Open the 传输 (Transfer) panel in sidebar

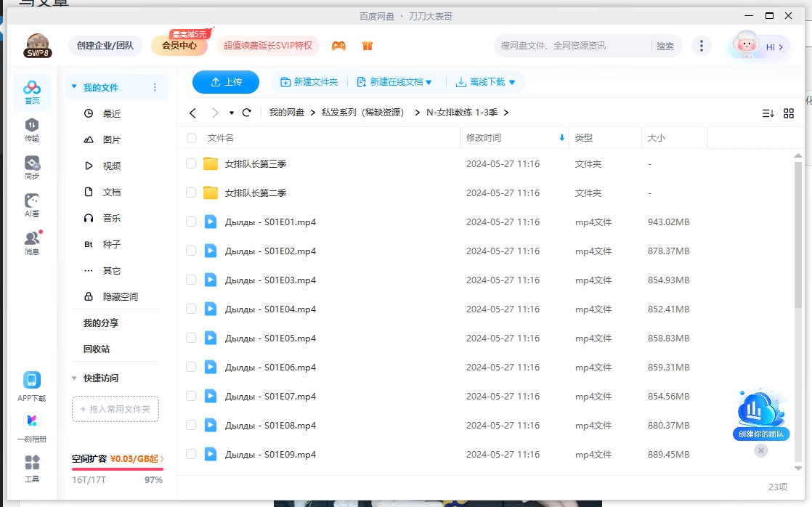click(32, 130)
